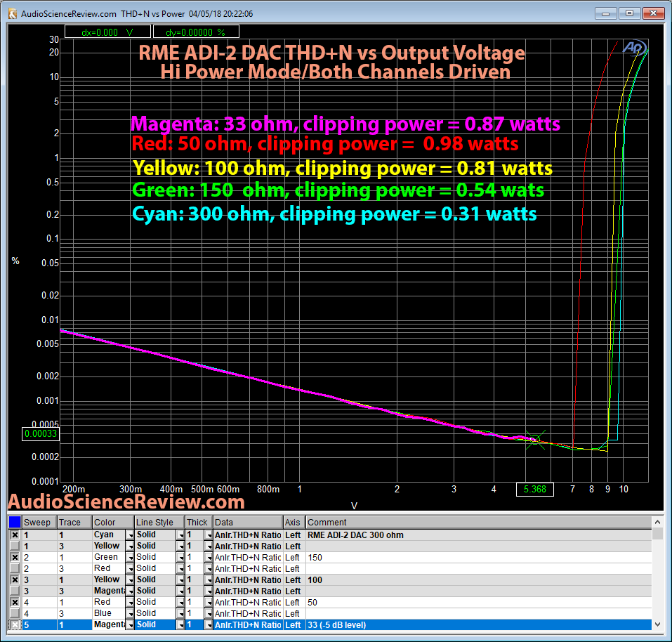
Task: Click the Color column header
Action: pos(113,522)
